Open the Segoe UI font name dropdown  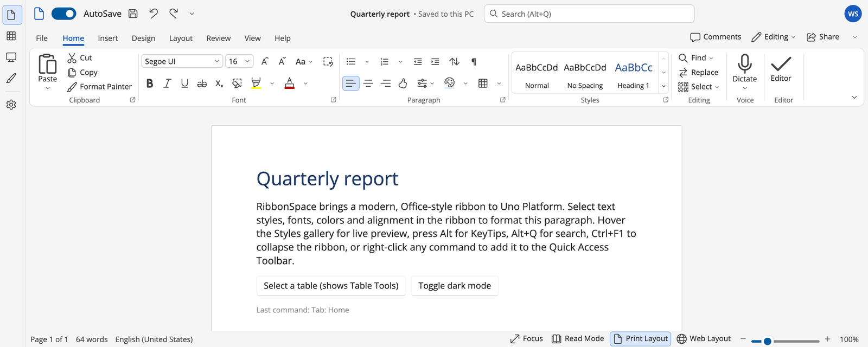point(182,61)
